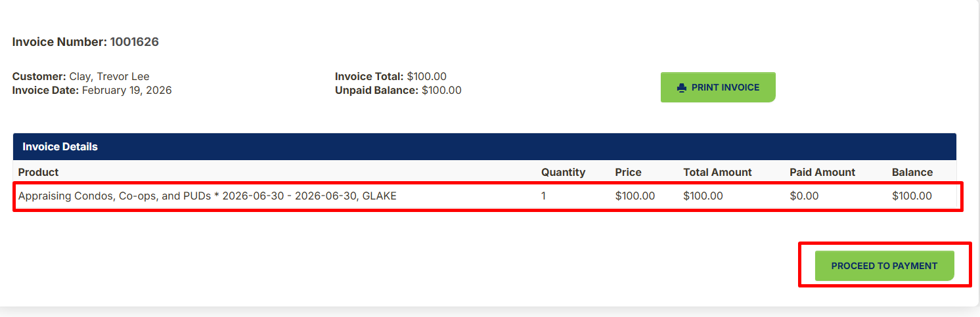Image resolution: width=980 pixels, height=317 pixels.
Task: Click the Price column header
Action: click(629, 172)
